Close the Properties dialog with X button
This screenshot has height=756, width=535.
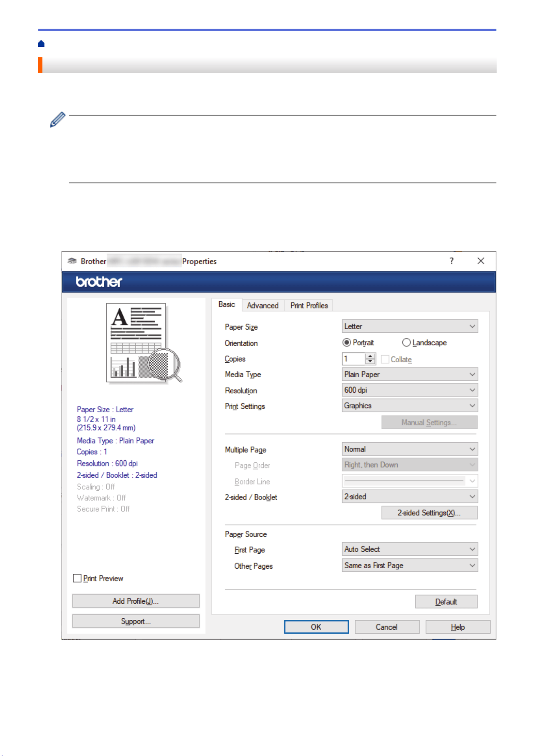481,261
